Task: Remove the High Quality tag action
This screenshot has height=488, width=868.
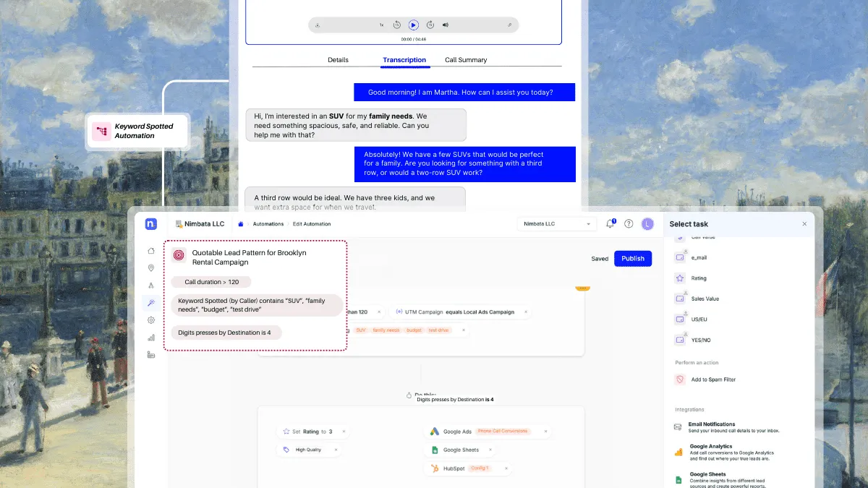Action: point(336,450)
